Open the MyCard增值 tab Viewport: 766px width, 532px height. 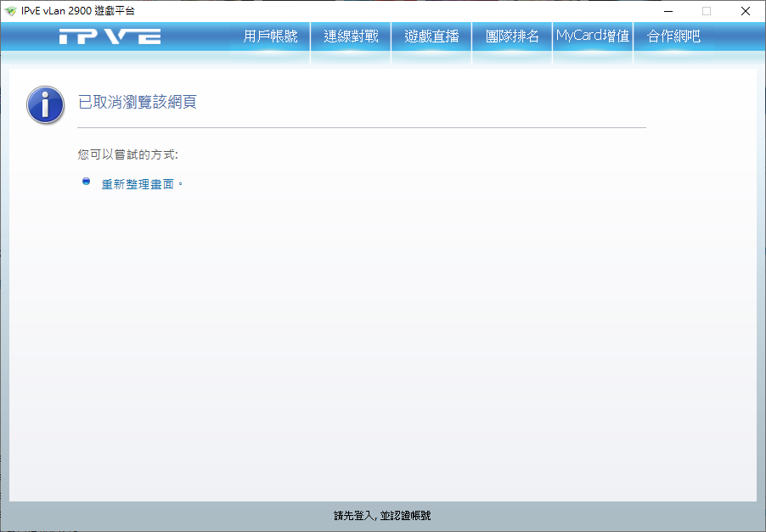593,36
